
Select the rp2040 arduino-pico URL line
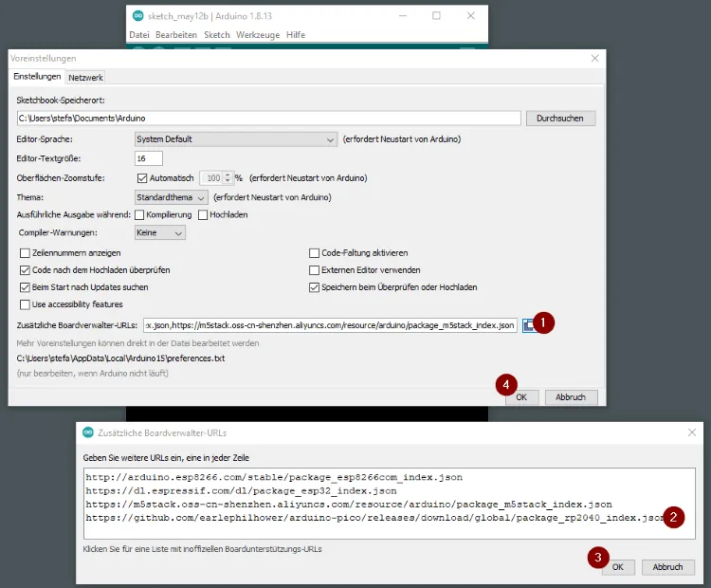click(375, 518)
